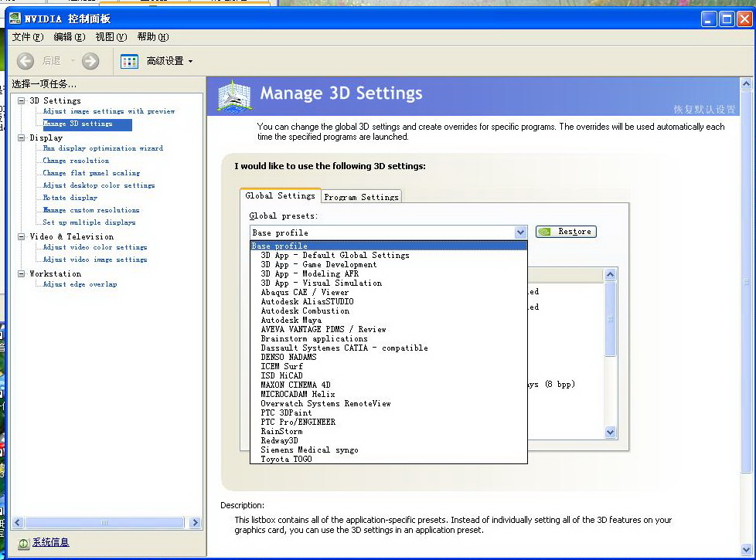Click the Manage 3D Settings header icon

(234, 96)
